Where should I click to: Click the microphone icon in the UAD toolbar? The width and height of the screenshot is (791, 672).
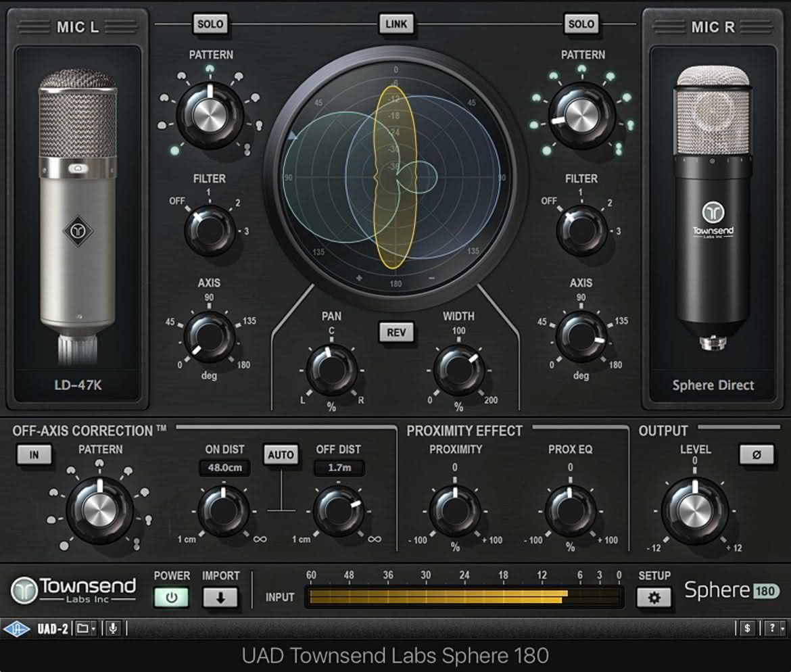tap(114, 629)
